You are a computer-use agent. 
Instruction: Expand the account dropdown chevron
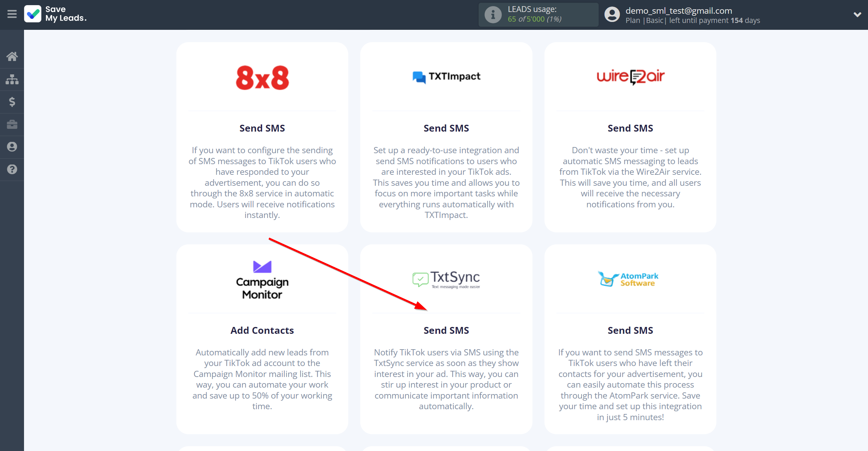tap(857, 15)
